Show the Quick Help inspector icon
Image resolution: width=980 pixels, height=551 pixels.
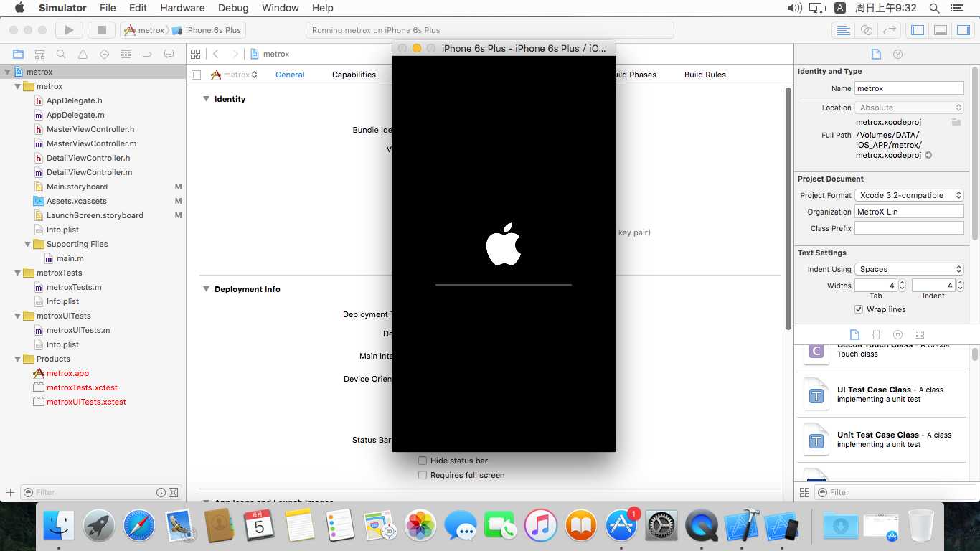pyautogui.click(x=897, y=54)
